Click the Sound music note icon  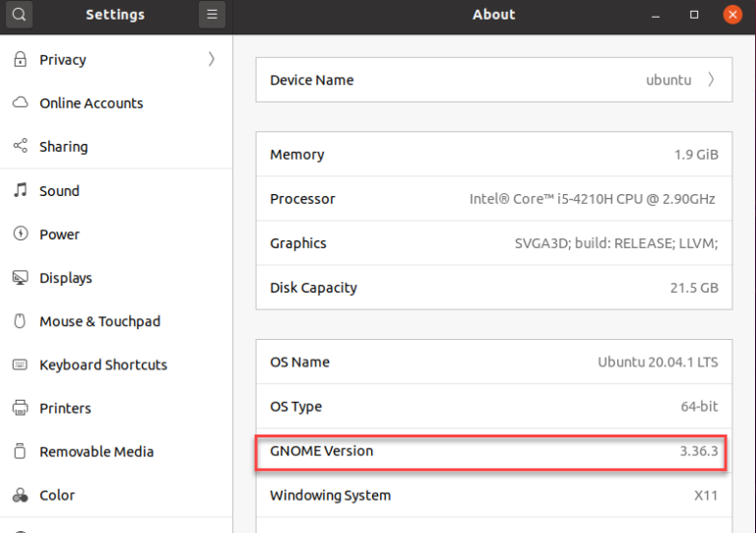pyautogui.click(x=21, y=190)
